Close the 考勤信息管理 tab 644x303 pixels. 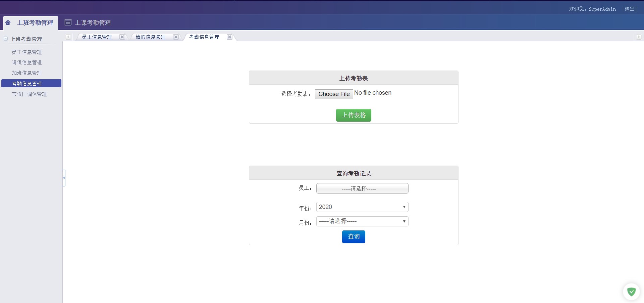click(229, 37)
